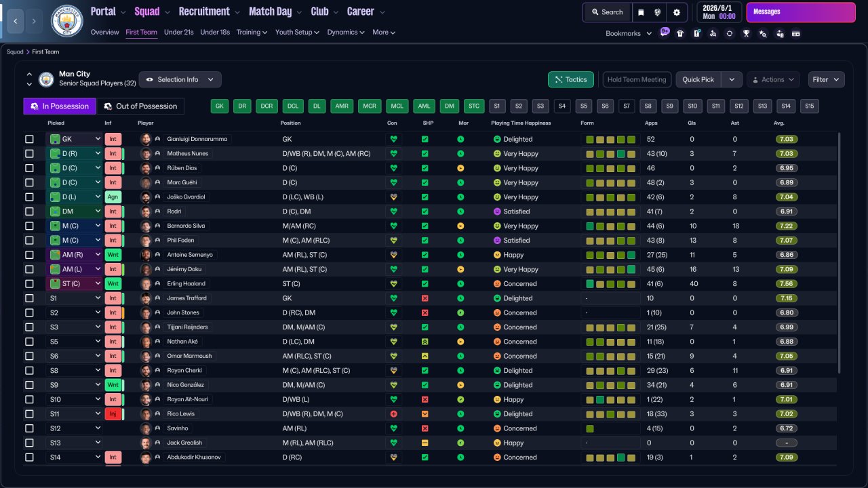The width and height of the screenshot is (868, 488).
Task: Click the tactics board bookmark icon
Action: (x=696, y=33)
